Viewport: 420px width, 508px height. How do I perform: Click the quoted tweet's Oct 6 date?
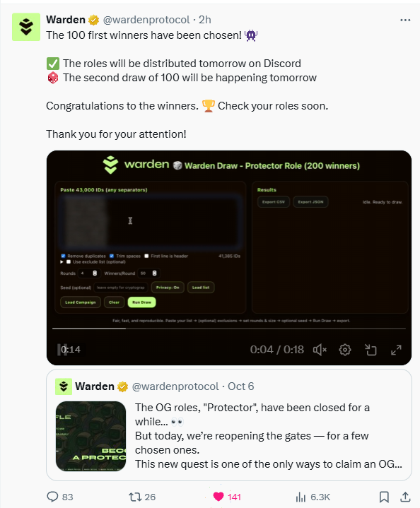tap(240, 386)
